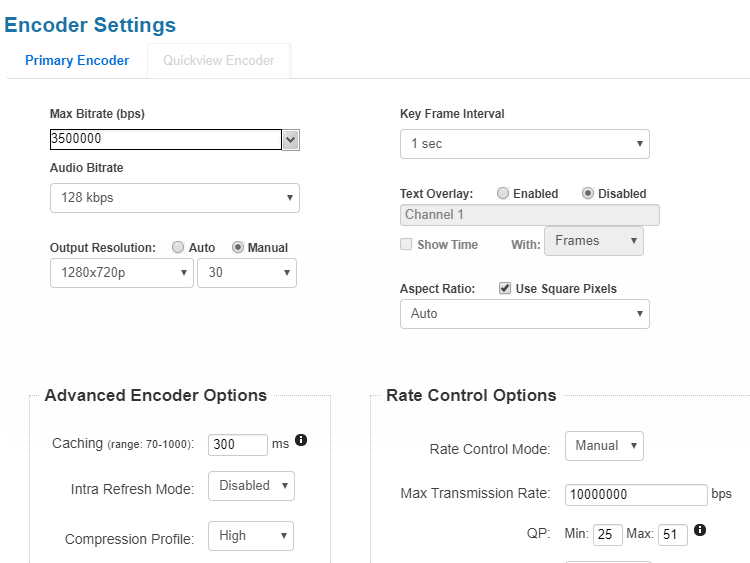
Task: Expand the Rate Control Mode dropdown
Action: tap(604, 446)
